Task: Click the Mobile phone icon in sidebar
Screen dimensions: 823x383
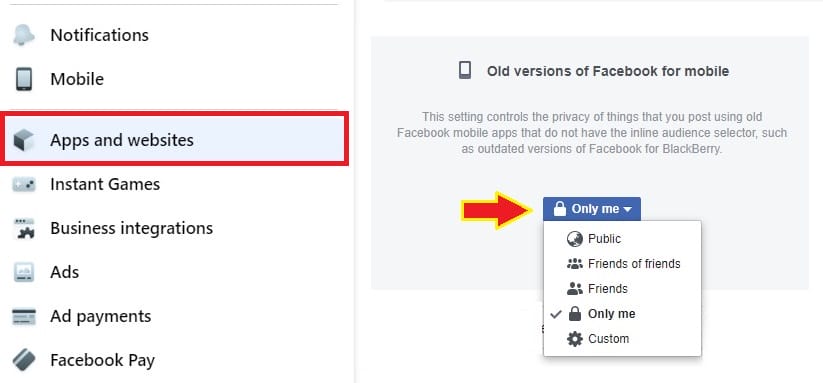Action: point(24,79)
